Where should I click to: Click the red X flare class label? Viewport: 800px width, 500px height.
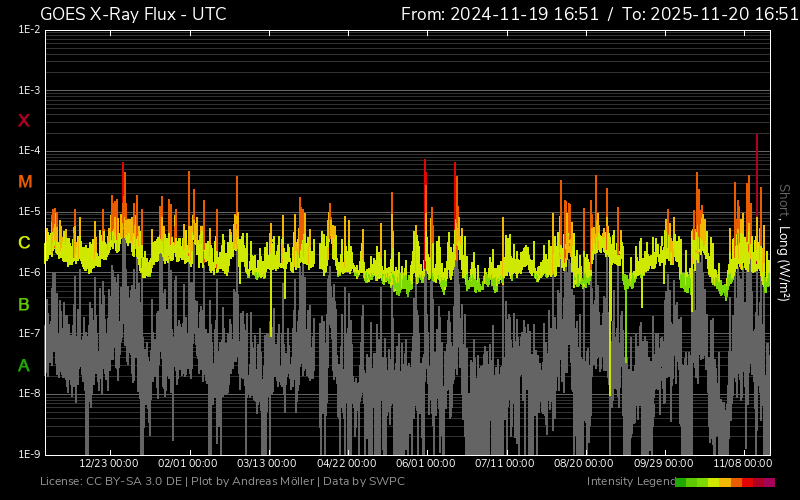[24, 121]
